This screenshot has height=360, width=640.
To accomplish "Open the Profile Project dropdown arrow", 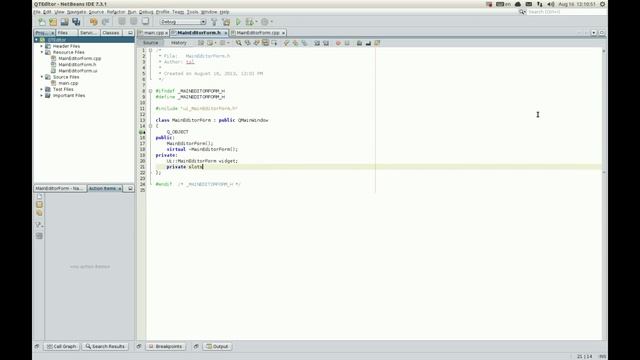I will coord(271,22).
